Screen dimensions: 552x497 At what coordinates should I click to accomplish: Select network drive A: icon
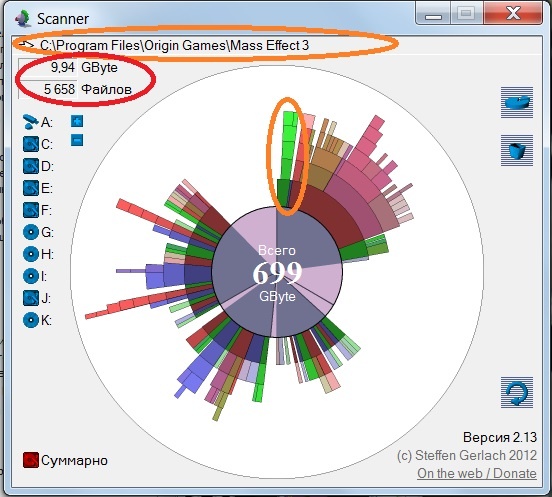[x=31, y=122]
